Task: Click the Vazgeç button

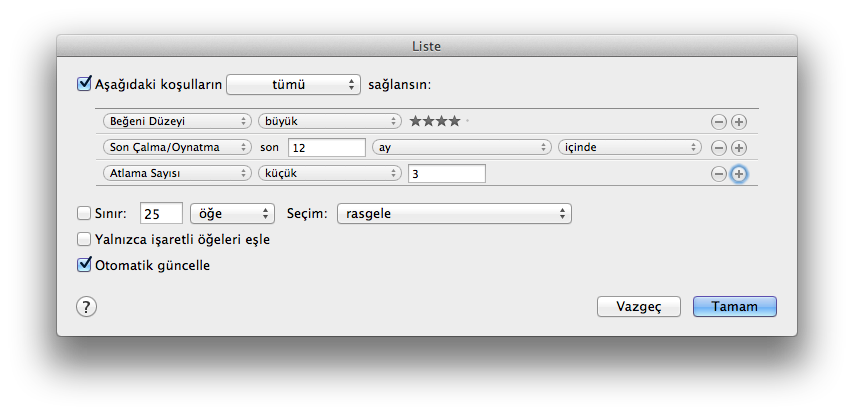Action: [x=639, y=306]
